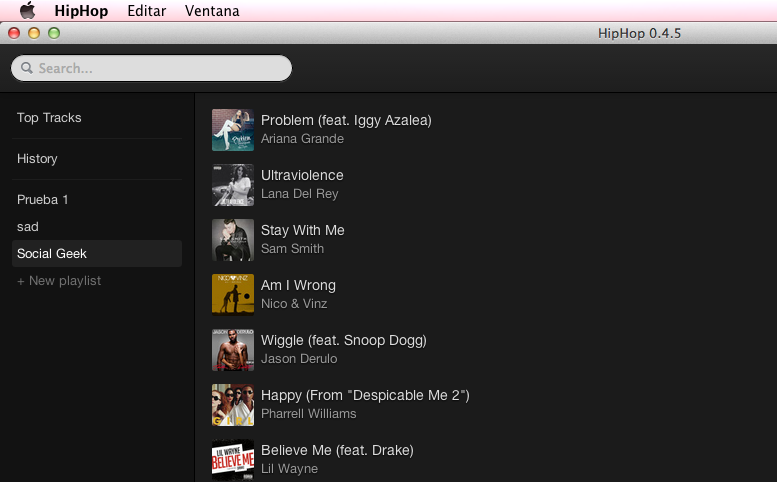Click the Stay With Me album cover
Image resolution: width=777 pixels, height=482 pixels.
[232, 240]
